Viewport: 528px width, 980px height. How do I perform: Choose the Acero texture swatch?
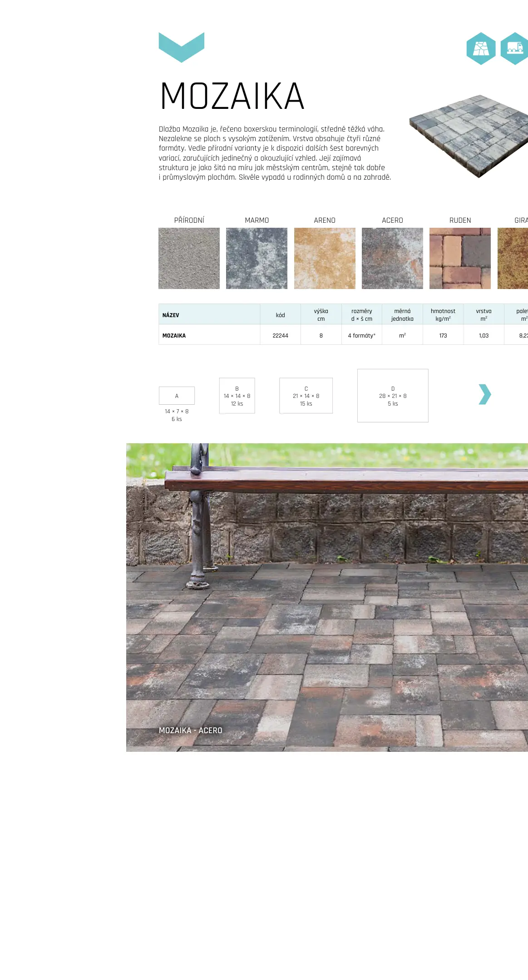[392, 258]
